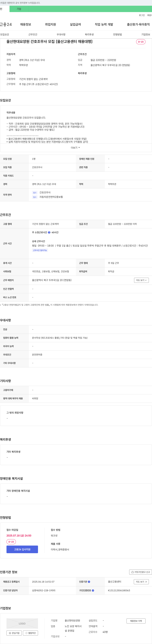The image size is (152, 644).
Task: Click 사회보험 value 국민연금, 고용보험, 산재보험, 건강보험
Action: [x=51, y=272]
